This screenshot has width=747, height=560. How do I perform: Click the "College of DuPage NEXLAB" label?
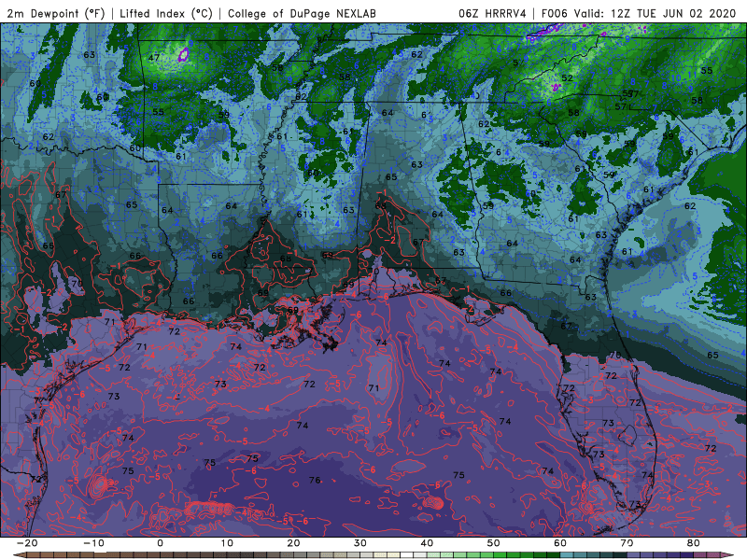[302, 13]
